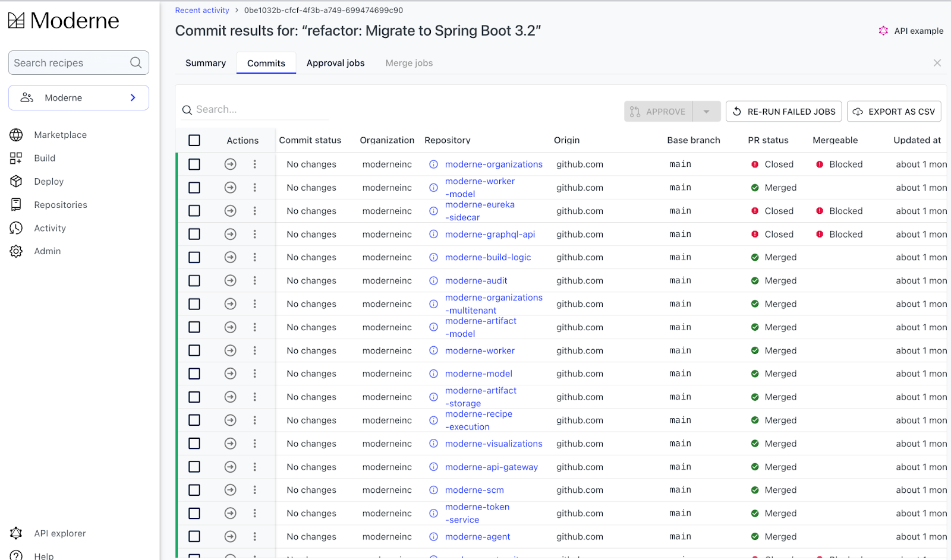
Task: Click Blocked status in moderne-graphql-api row
Action: pyautogui.click(x=839, y=234)
